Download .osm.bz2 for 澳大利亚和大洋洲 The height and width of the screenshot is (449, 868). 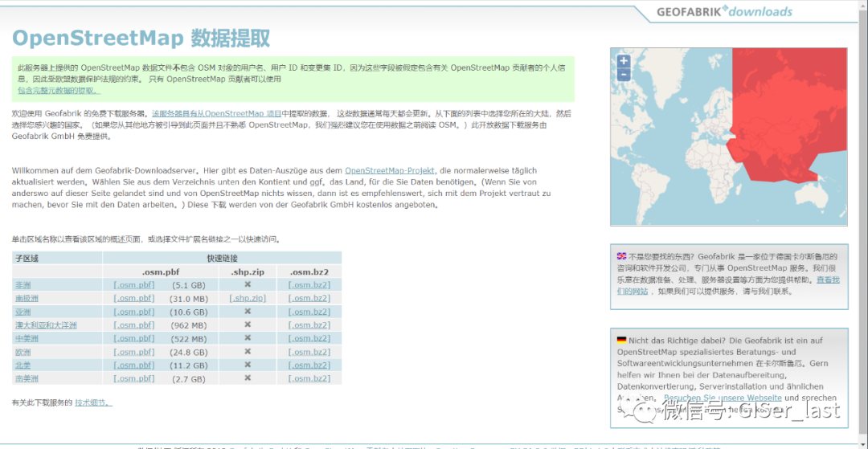tap(309, 325)
